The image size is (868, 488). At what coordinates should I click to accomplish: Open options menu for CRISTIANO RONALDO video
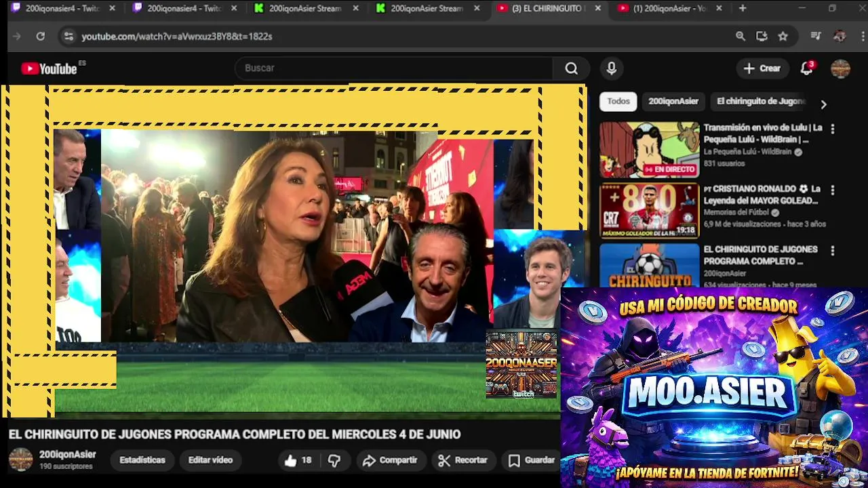coord(832,190)
